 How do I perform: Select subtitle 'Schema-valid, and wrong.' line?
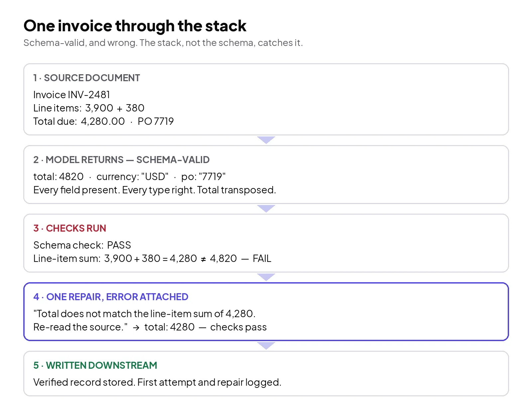click(x=163, y=43)
